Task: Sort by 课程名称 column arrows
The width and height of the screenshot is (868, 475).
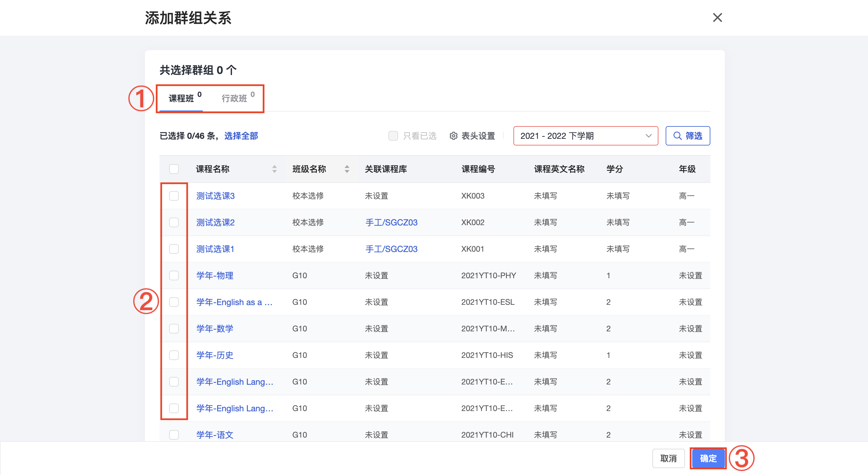Action: 275,169
